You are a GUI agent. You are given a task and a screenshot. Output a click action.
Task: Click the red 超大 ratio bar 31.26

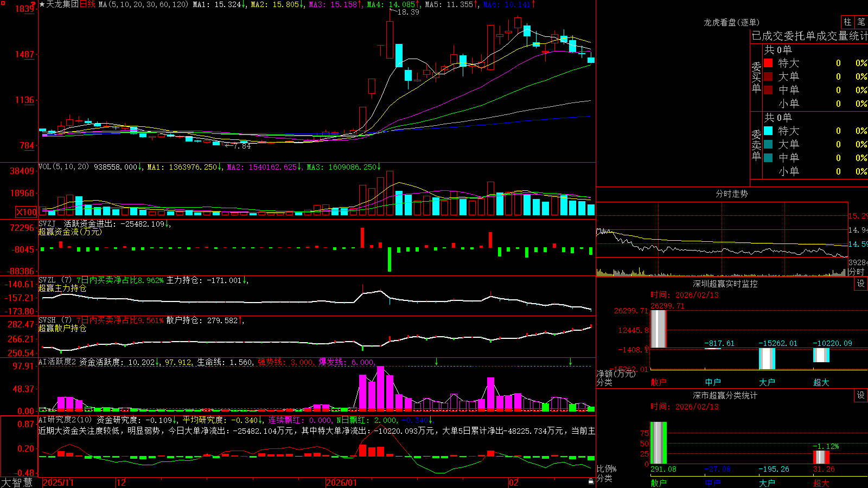(x=821, y=457)
